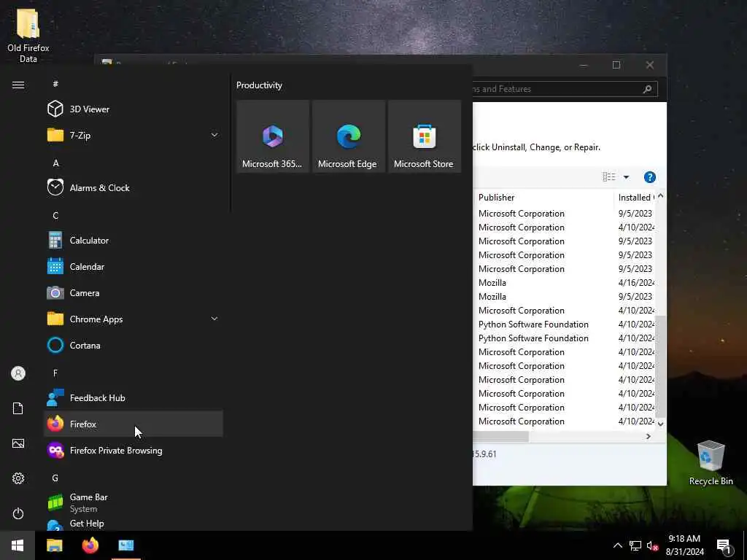Open Get Help app
This screenshot has width=747, height=560.
click(x=133, y=524)
